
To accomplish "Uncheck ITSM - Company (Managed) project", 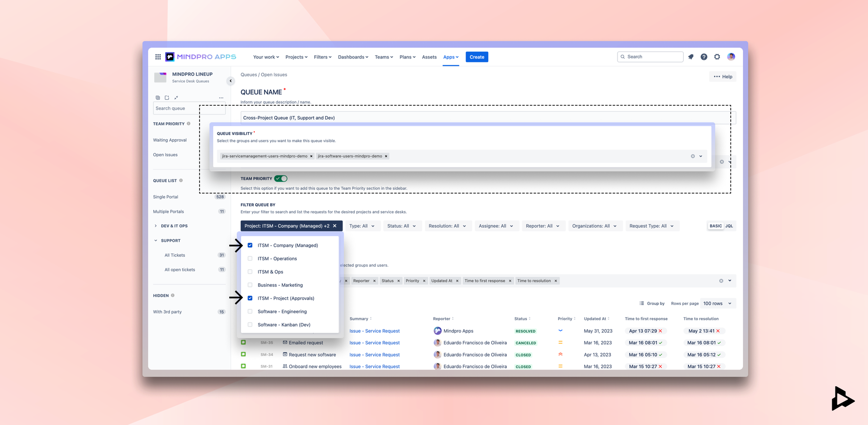I will tap(250, 245).
